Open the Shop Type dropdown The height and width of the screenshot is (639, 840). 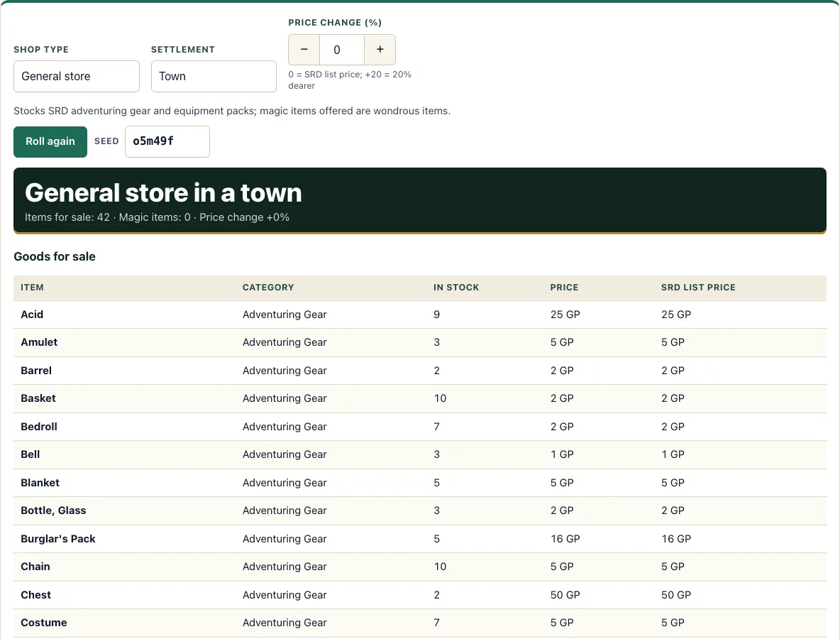point(77,76)
